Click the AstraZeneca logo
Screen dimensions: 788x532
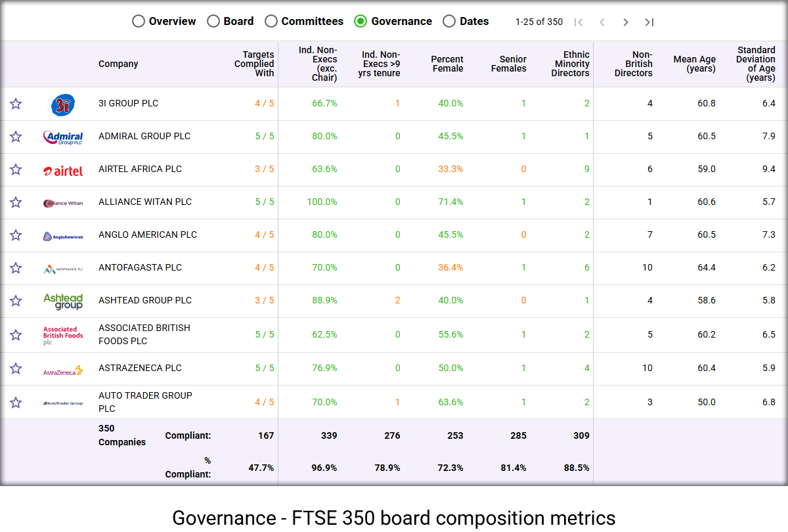[63, 370]
